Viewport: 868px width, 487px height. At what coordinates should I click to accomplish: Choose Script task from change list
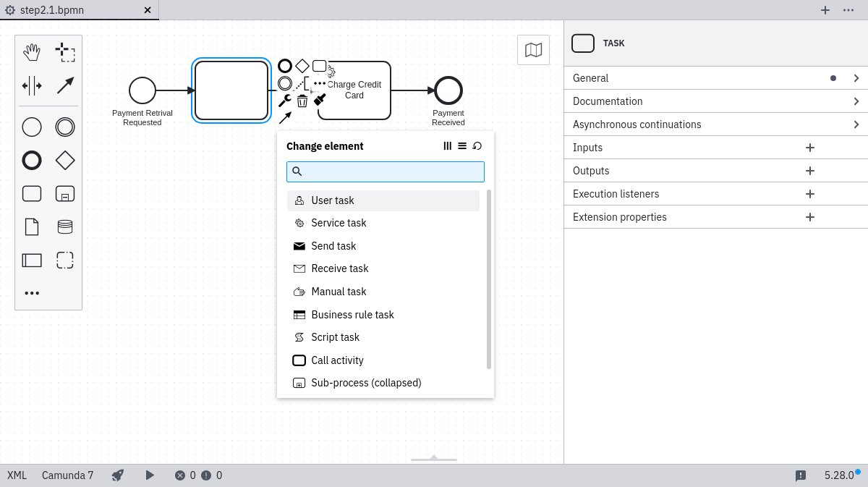click(383, 337)
